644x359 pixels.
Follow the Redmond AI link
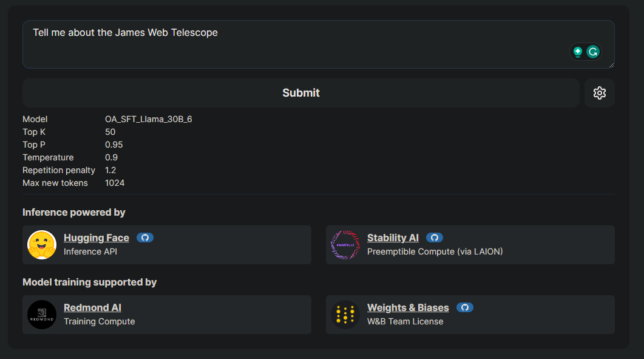tap(92, 307)
